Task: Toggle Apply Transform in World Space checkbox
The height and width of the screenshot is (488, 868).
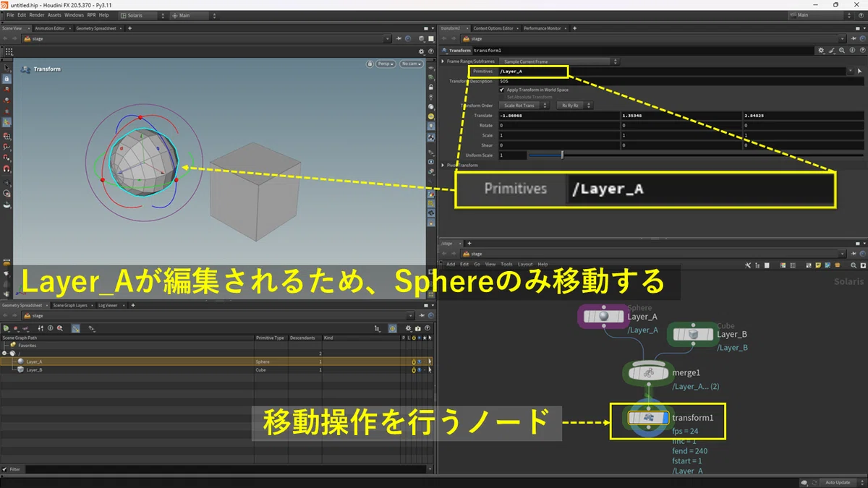Action: pyautogui.click(x=503, y=90)
